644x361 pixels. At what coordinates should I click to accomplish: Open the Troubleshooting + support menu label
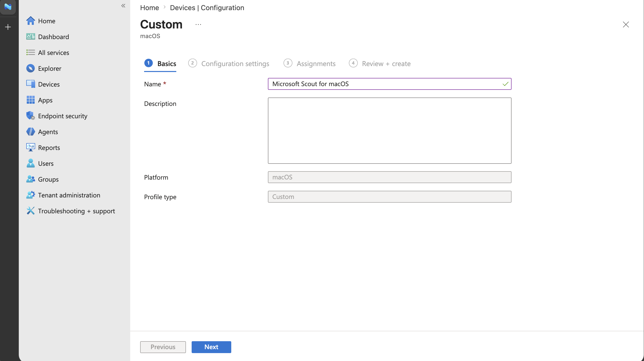coord(77,211)
